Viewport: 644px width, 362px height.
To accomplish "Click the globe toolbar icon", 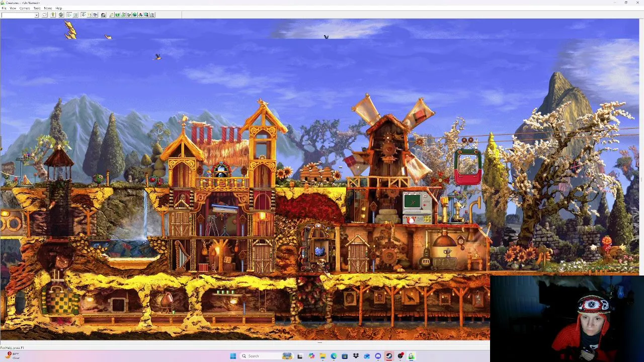I will [x=61, y=15].
